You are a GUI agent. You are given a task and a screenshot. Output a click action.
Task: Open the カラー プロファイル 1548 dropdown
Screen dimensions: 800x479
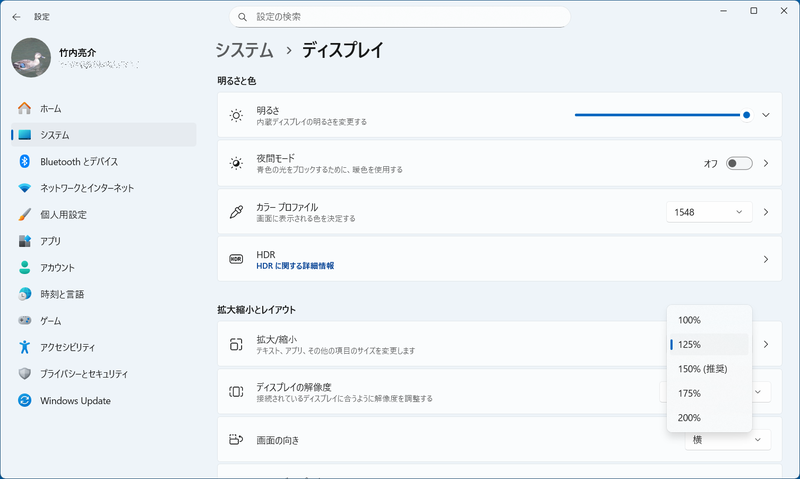709,212
